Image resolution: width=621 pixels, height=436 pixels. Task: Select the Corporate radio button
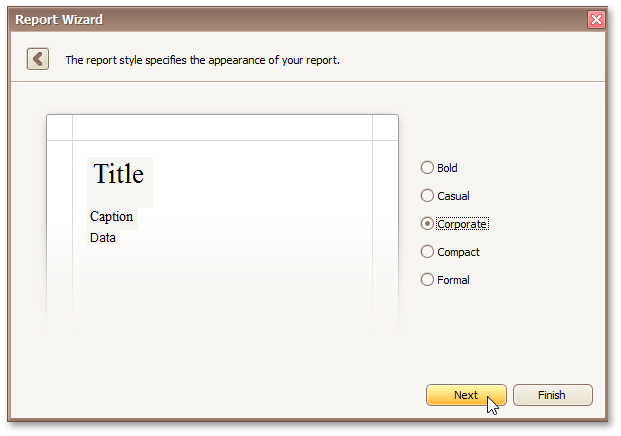tap(428, 224)
